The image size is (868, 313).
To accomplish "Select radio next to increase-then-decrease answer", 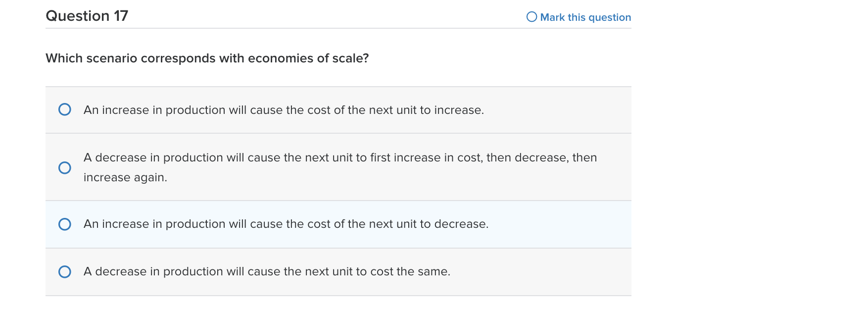I will 65,168.
